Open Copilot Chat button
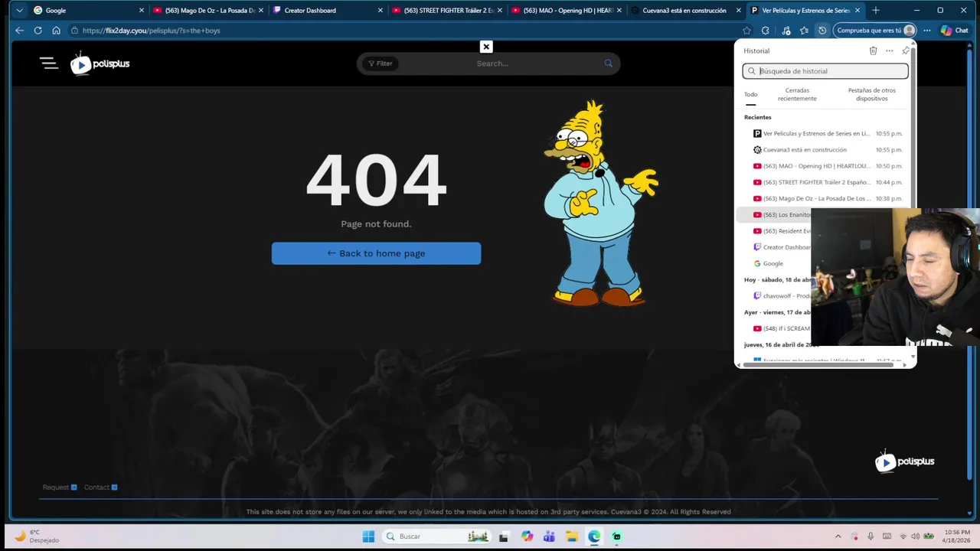 point(955,31)
